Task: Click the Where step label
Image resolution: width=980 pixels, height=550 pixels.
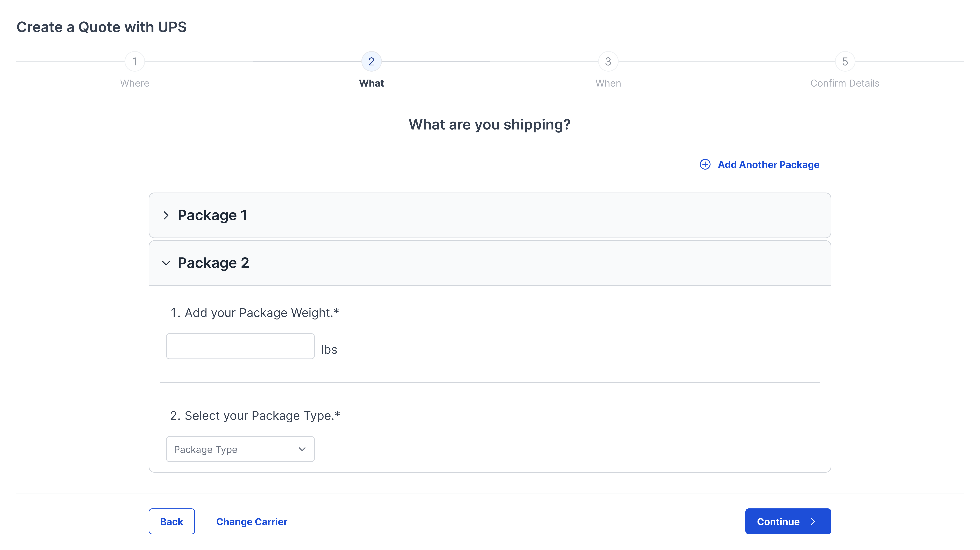Action: (x=135, y=83)
